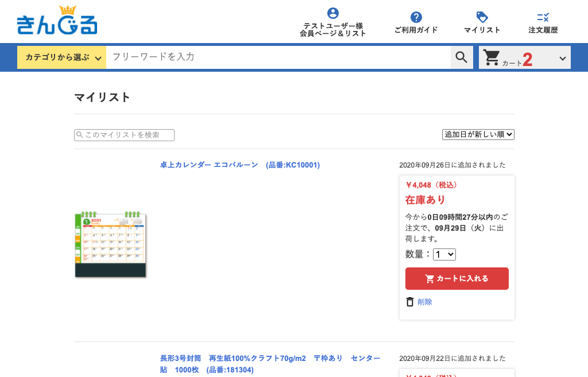Open the 長形3号封筒 product link
Screen dimensions: 588x377
pyautogui.click(x=270, y=364)
